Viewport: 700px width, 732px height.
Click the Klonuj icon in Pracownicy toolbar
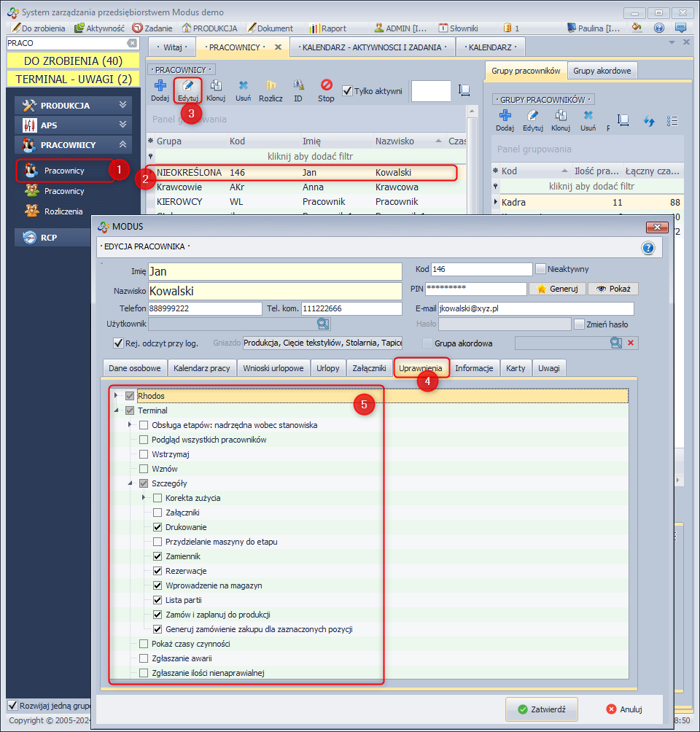[x=215, y=87]
